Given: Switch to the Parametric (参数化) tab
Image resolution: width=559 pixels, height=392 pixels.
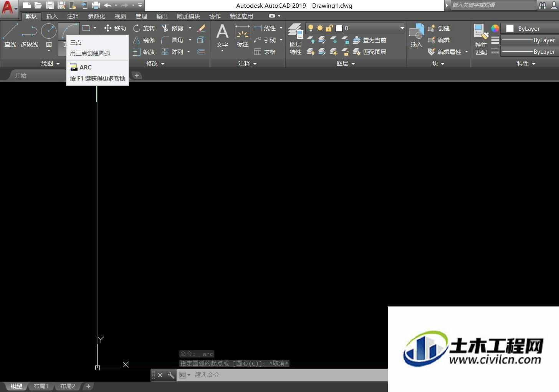Looking at the screenshot, I should (96, 16).
